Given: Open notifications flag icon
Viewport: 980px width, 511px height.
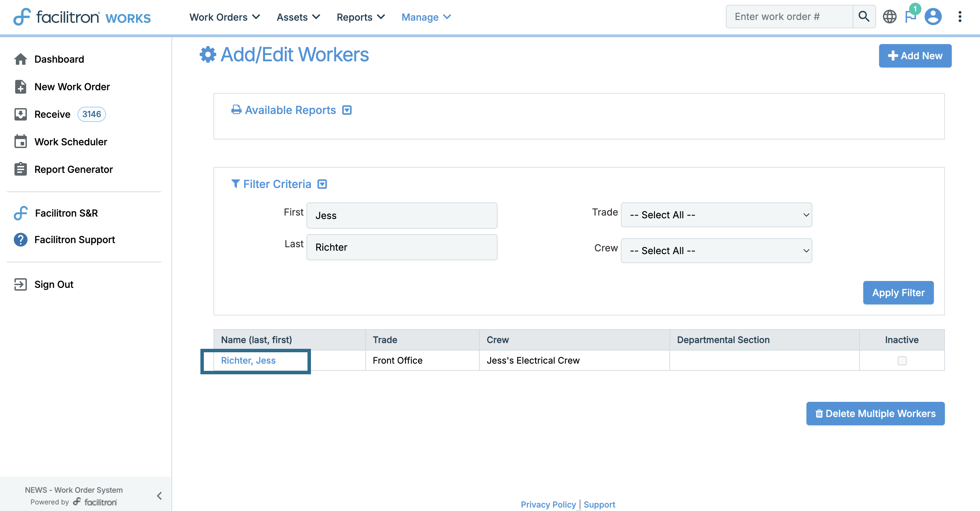Looking at the screenshot, I should (x=910, y=17).
